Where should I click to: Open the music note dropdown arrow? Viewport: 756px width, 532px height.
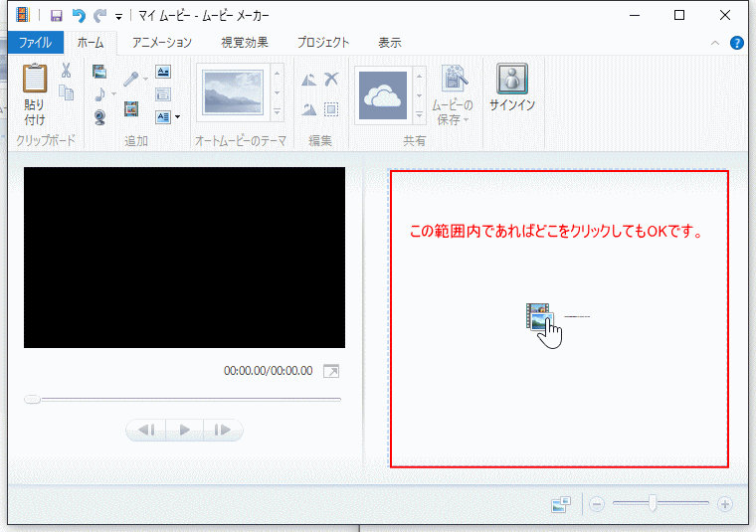tap(113, 93)
